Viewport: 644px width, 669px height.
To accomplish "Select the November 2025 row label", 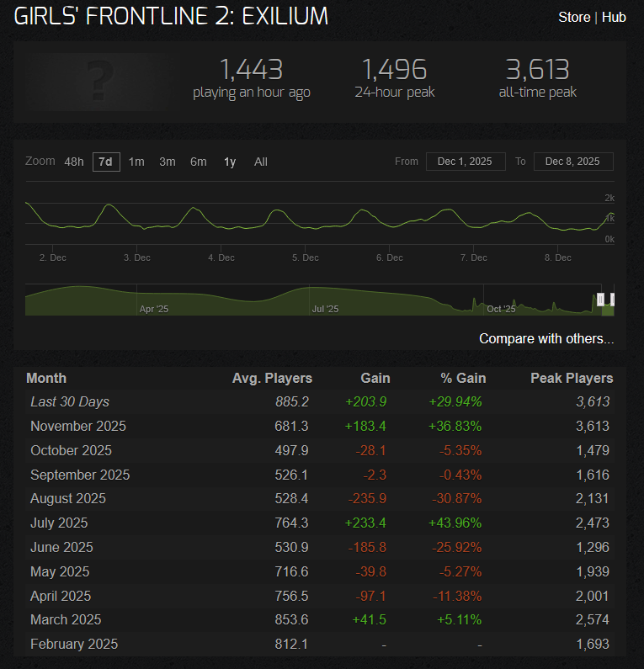I will pyautogui.click(x=78, y=426).
